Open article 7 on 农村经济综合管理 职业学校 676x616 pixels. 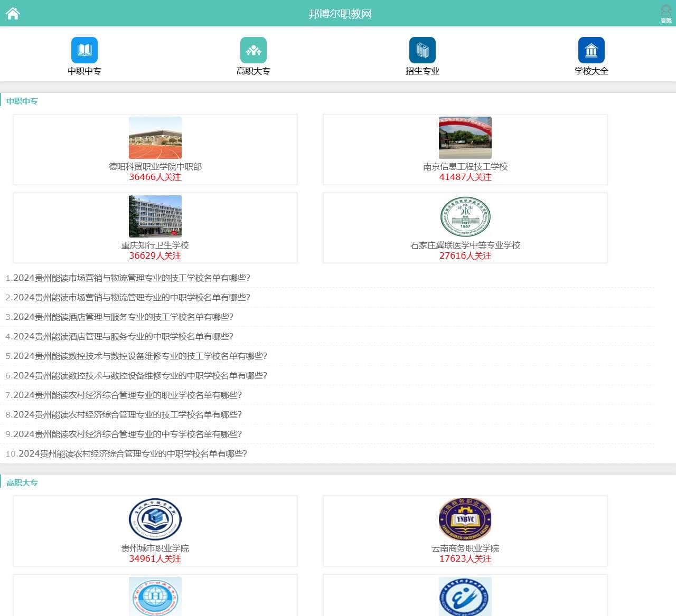point(127,395)
